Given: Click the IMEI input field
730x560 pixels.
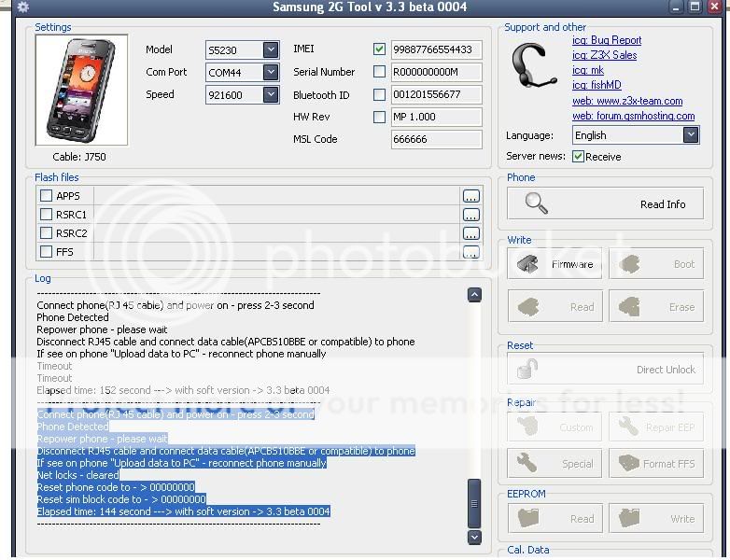Looking at the screenshot, I should [436, 49].
